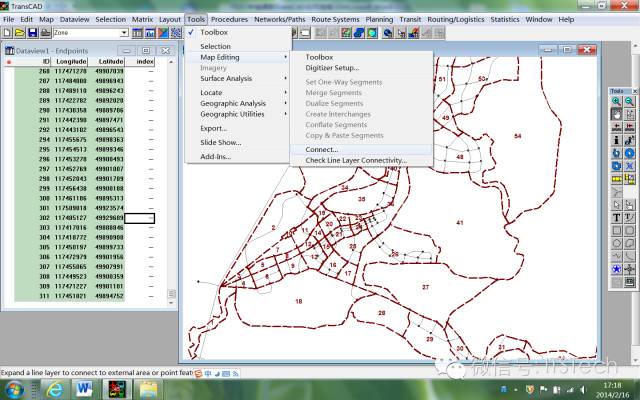
Task: Open Word from the Windows taskbar
Action: 82,386
